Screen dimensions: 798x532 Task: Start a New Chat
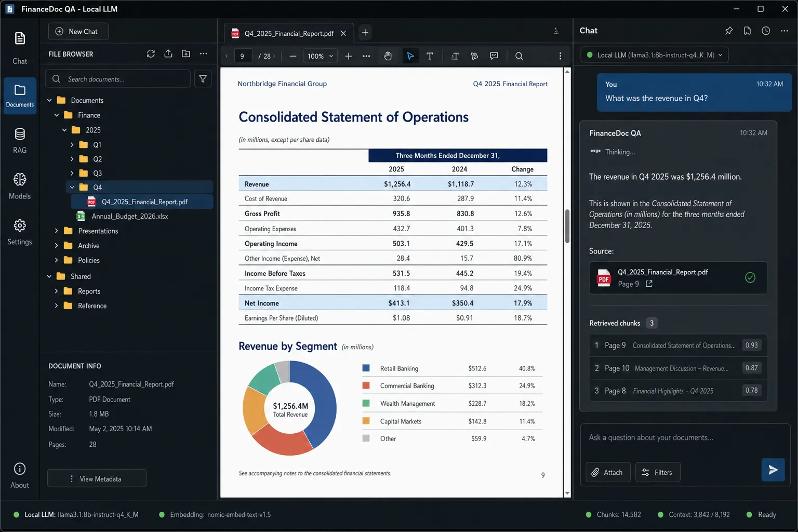78,31
